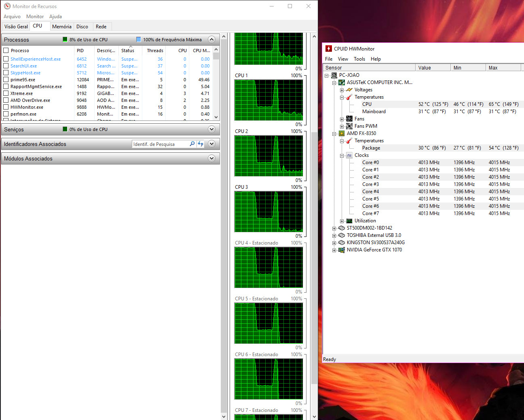524x420 pixels.
Task: Click the KINGSTON SV300S37A240G drive icon
Action: pyautogui.click(x=342, y=243)
